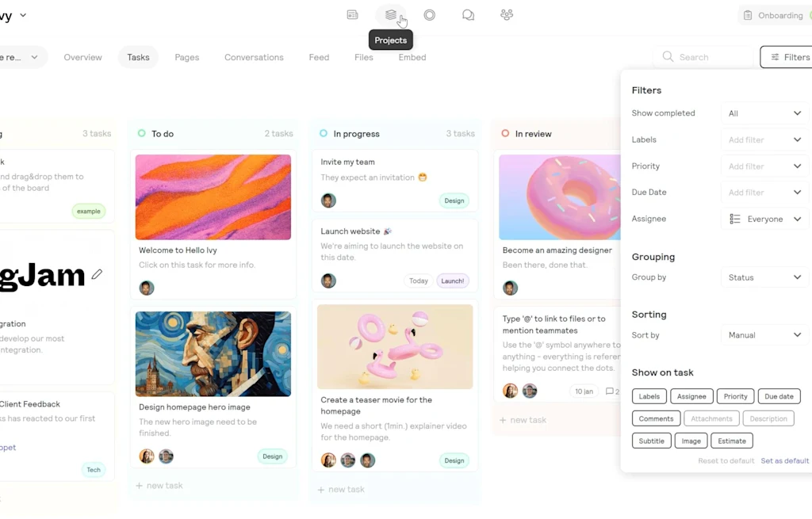Click the magnifier search icon
812x519 pixels.
point(668,56)
